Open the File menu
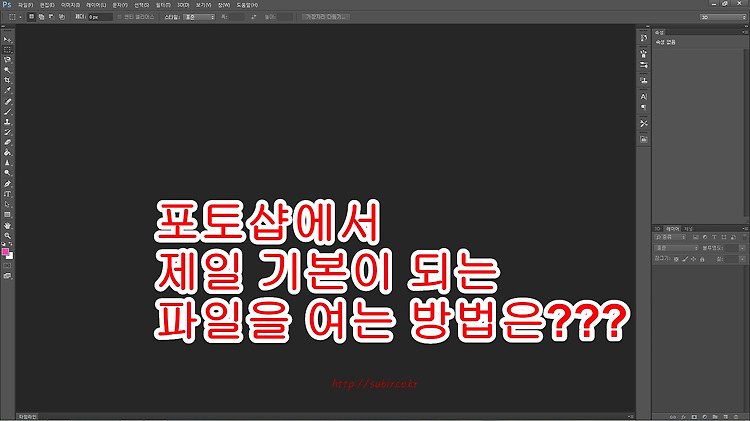 click(x=26, y=5)
